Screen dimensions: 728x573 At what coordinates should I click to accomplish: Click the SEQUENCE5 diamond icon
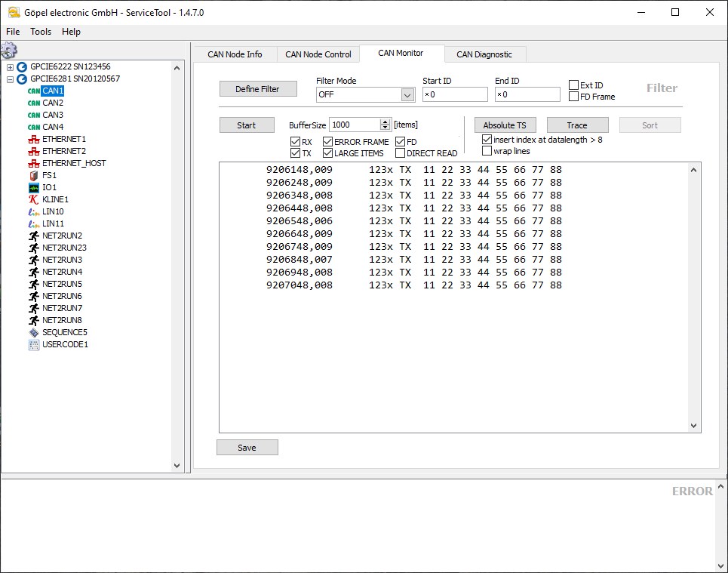34,333
